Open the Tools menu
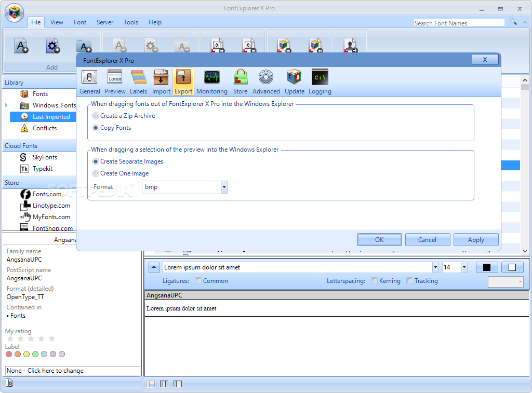532x393 pixels. [130, 22]
